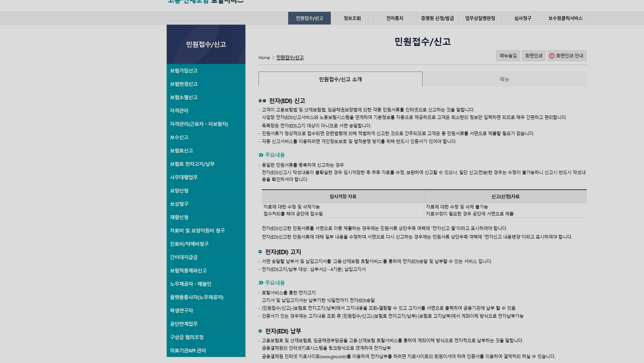Select the 민원접수/신고 소개 tab
644x363 pixels.
click(x=340, y=79)
